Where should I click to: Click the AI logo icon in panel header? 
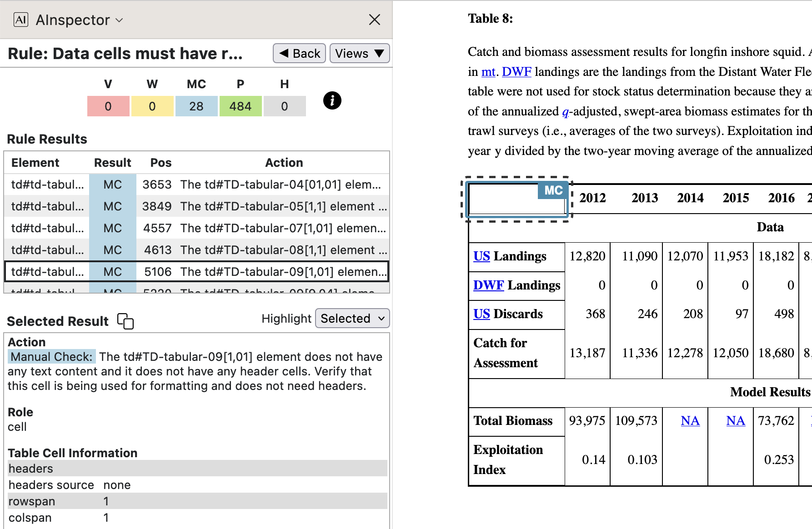[21, 20]
